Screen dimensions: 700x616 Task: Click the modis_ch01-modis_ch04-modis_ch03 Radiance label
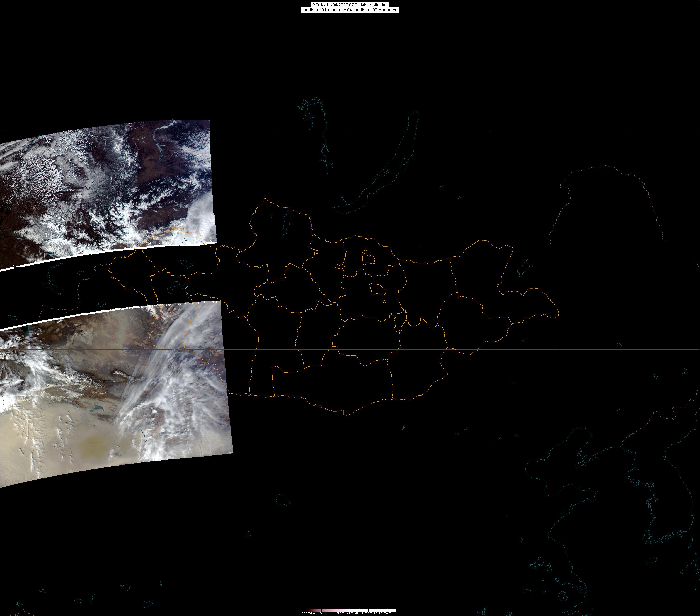[x=350, y=10]
